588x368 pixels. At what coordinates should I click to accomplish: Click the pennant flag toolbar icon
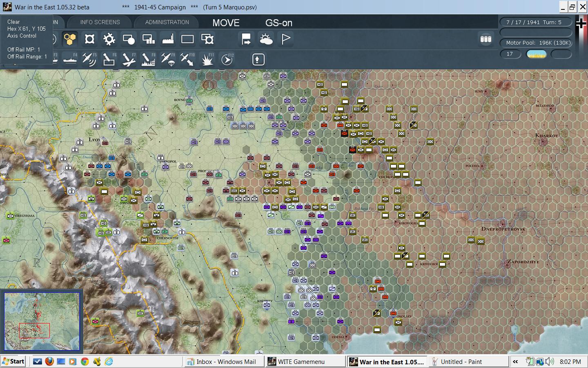tap(285, 39)
